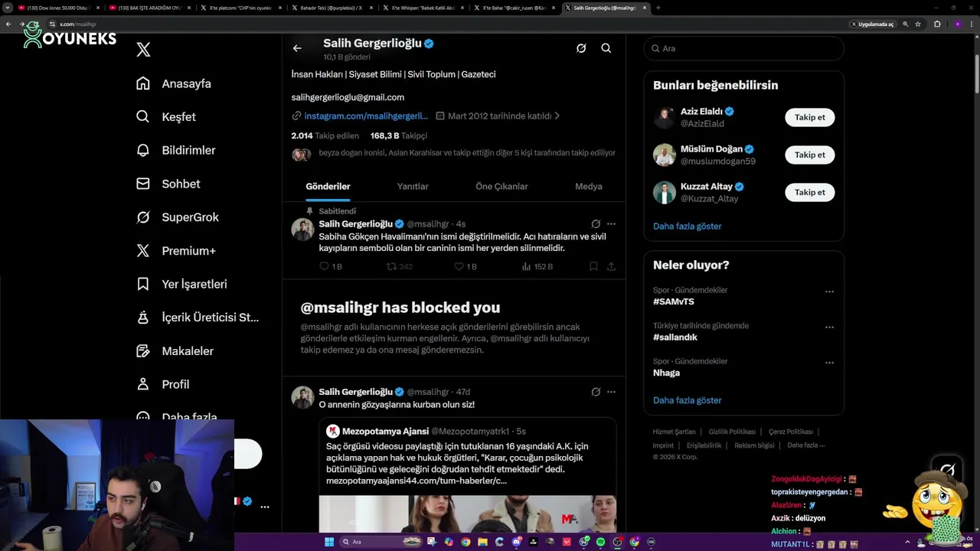This screenshot has height=551, width=980.
Task: Open the Mezopotamya Ajansı quoted account
Action: click(385, 432)
